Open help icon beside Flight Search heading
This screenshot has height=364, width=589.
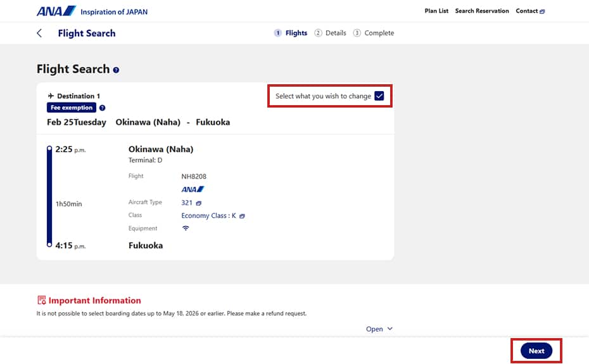(x=116, y=70)
